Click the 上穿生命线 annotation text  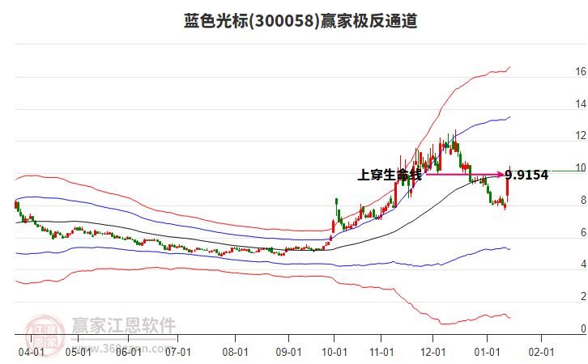[390, 175]
